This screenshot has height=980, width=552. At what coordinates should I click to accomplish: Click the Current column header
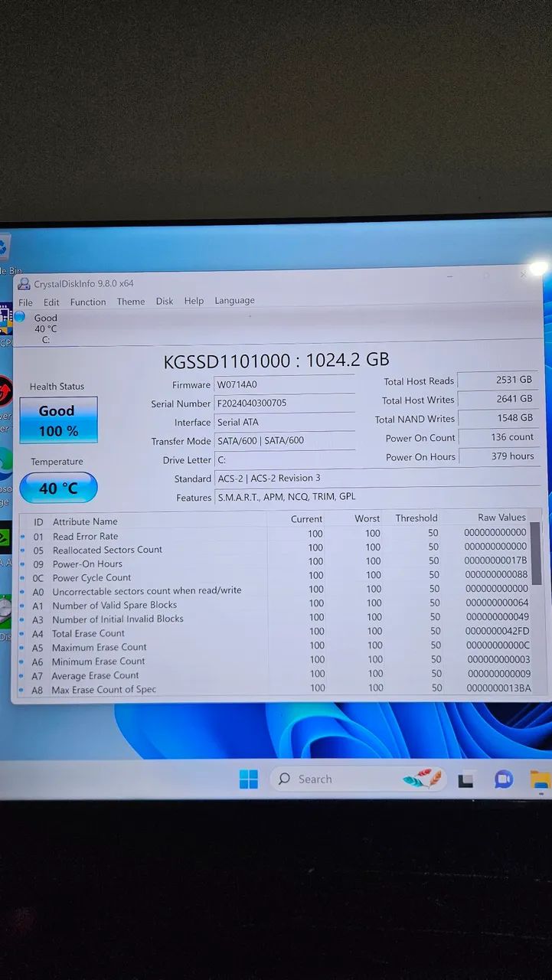306,519
